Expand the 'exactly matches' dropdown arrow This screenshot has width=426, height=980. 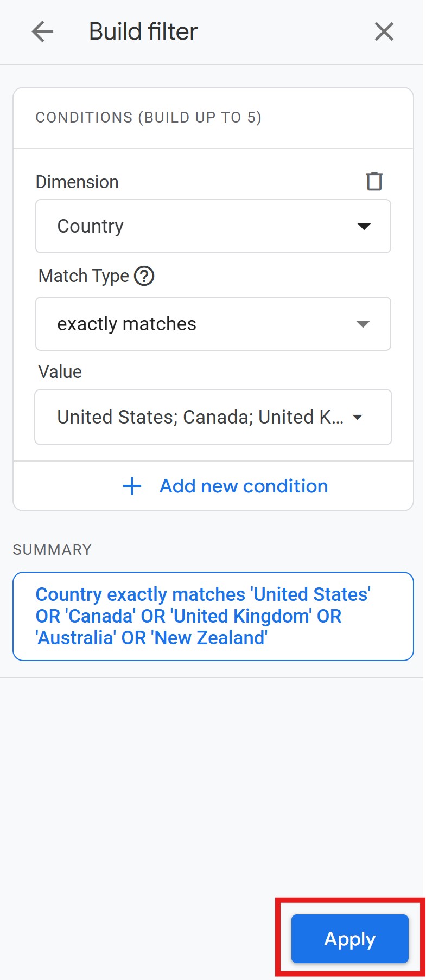[x=363, y=324]
